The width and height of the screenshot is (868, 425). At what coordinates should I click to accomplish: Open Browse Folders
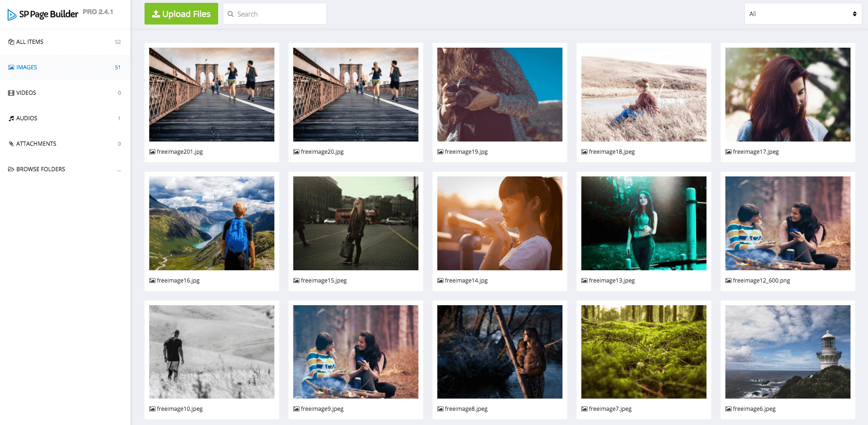coord(65,169)
